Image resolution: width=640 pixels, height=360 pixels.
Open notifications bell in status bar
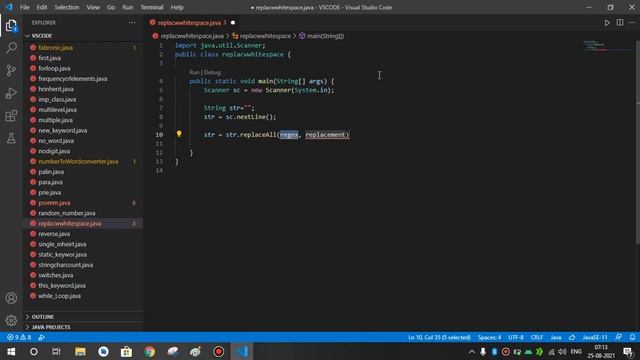(x=632, y=338)
